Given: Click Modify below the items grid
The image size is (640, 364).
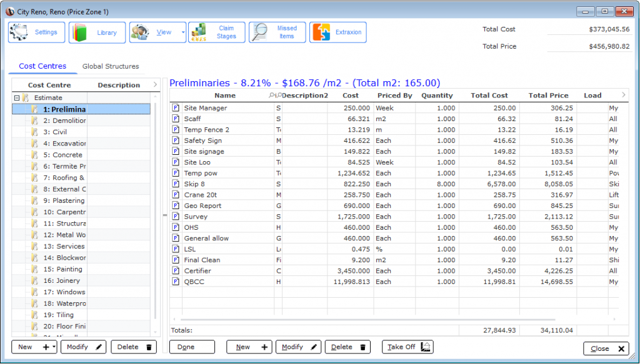Looking at the screenshot, I should click(x=298, y=347).
